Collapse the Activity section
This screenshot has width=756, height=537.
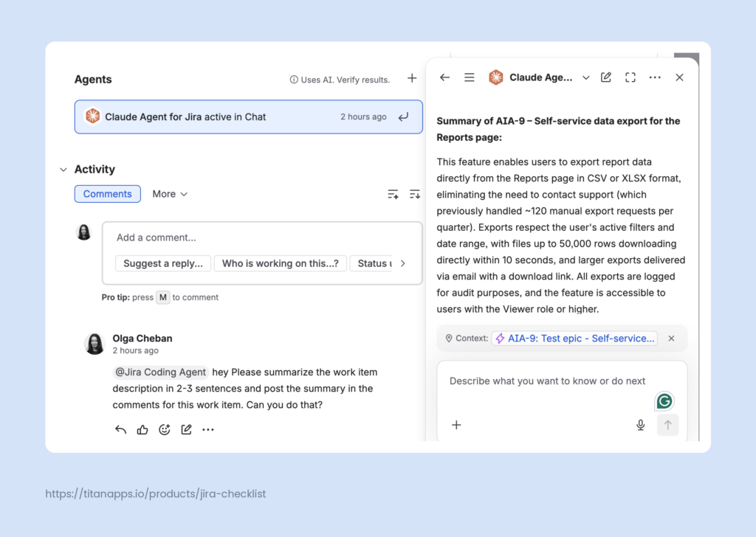[63, 170]
